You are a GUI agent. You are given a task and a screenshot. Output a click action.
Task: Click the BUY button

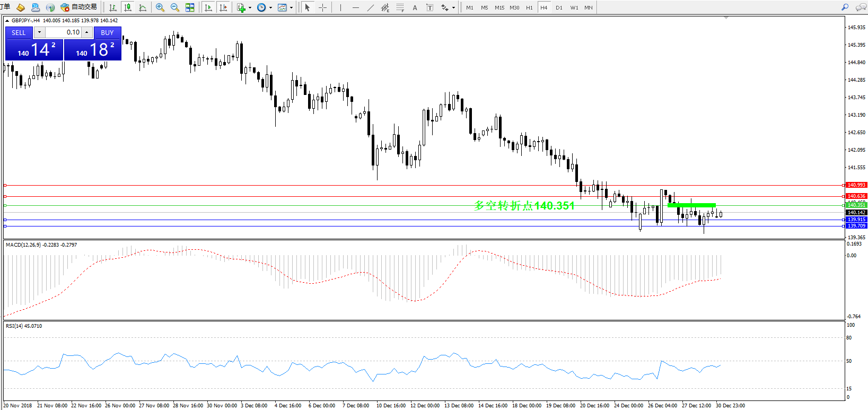(x=107, y=32)
